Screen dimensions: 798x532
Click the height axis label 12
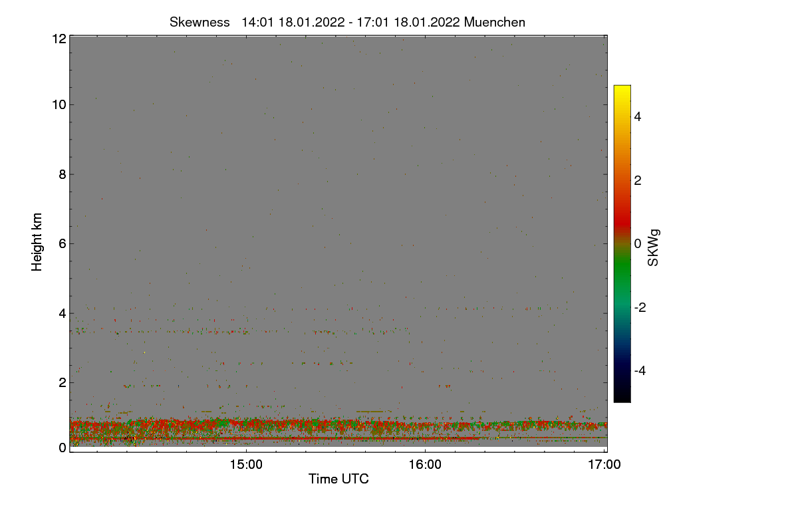(x=59, y=38)
